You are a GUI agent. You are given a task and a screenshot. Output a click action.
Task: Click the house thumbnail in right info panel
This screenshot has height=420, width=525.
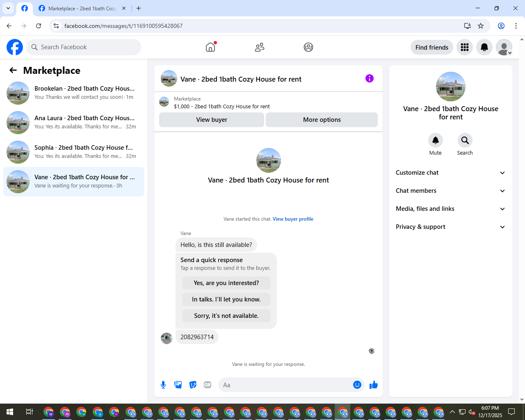[x=451, y=87]
